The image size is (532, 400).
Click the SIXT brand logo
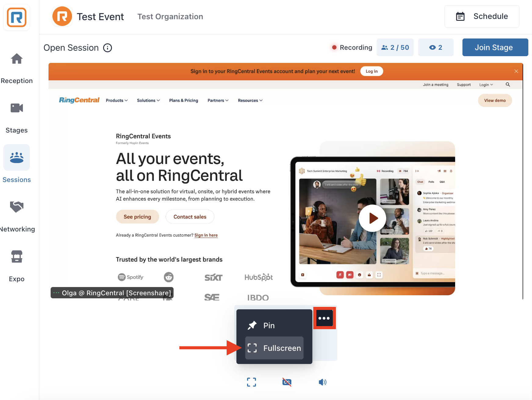(213, 277)
